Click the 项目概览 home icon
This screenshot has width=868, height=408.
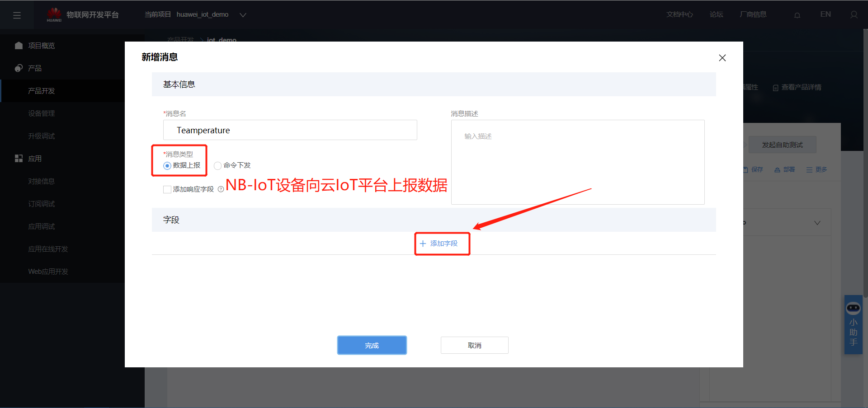19,46
